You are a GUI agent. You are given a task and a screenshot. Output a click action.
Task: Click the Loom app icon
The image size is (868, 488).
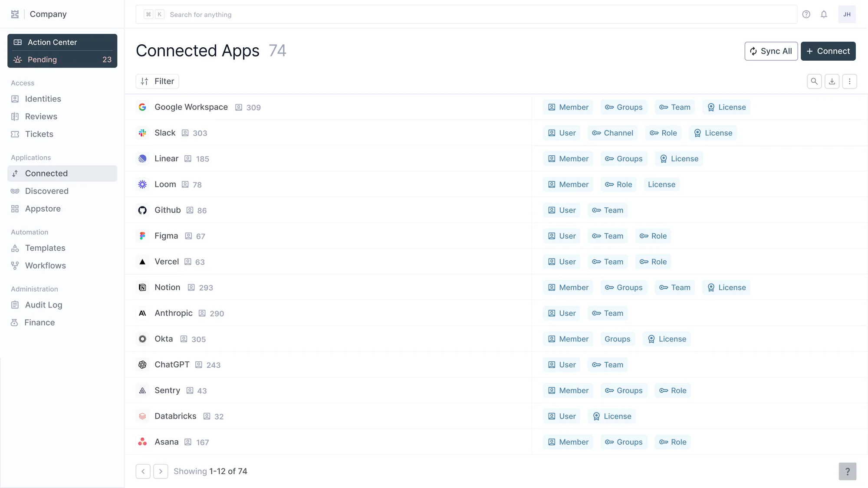pyautogui.click(x=142, y=184)
